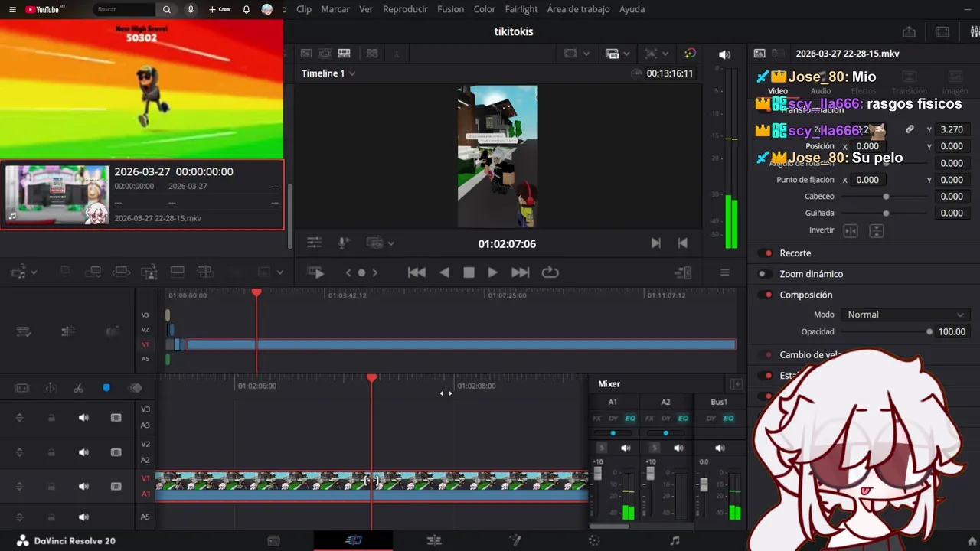Image resolution: width=980 pixels, height=551 pixels.
Task: Open the YouTube hamburger menu icon
Action: 12,10
